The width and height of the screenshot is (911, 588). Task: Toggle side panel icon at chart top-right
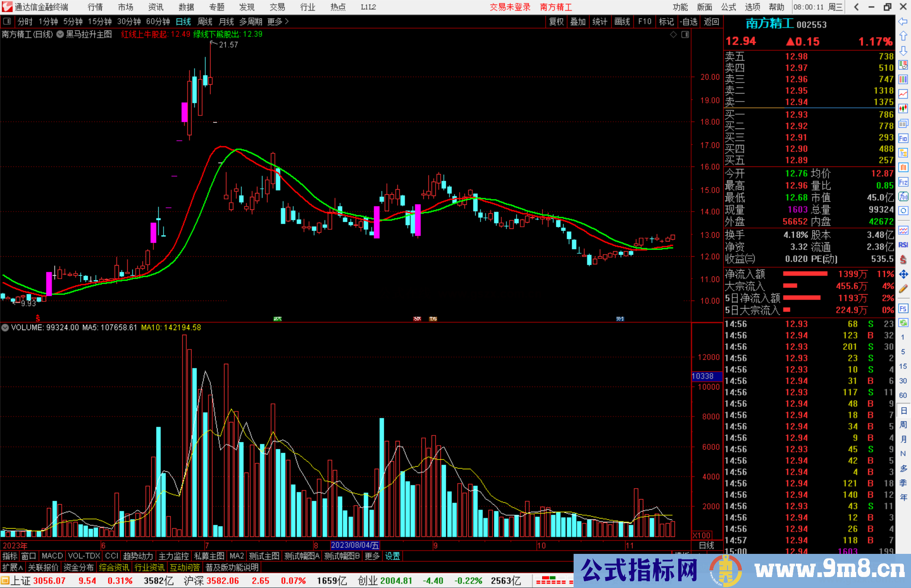pos(685,35)
